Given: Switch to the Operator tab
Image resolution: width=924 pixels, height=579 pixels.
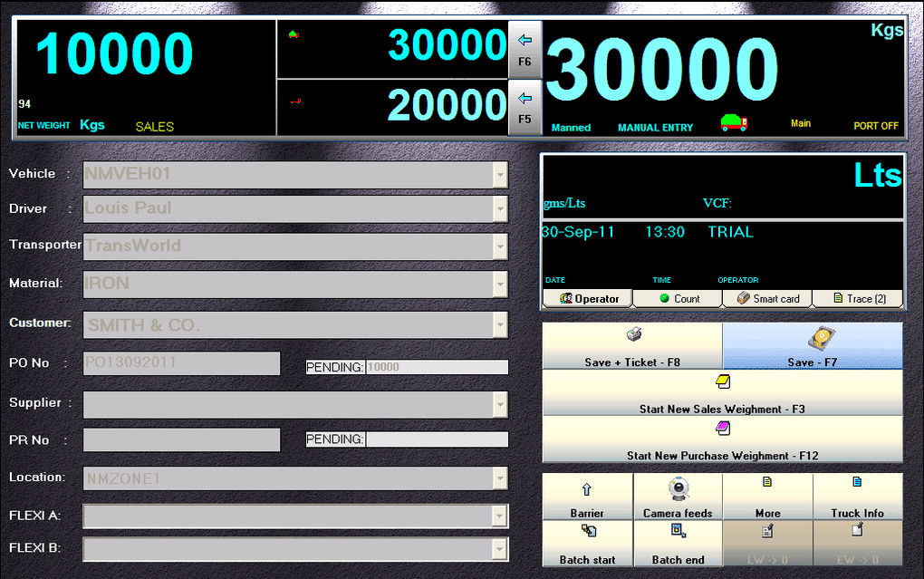Looking at the screenshot, I should pos(588,298).
